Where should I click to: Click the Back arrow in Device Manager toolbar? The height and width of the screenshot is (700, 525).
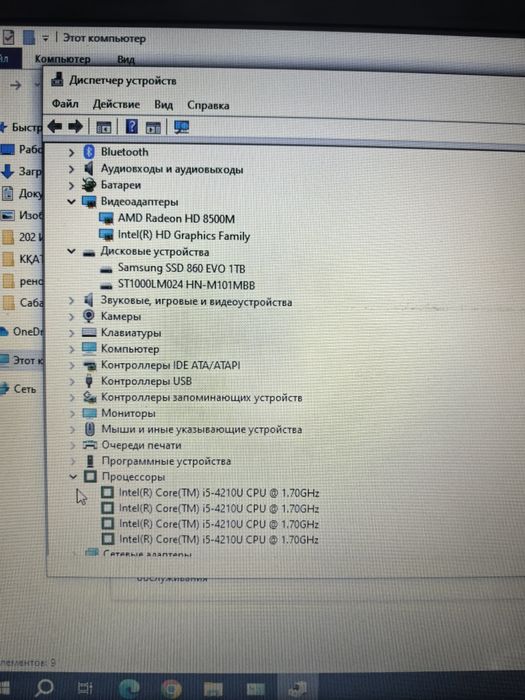(54, 127)
